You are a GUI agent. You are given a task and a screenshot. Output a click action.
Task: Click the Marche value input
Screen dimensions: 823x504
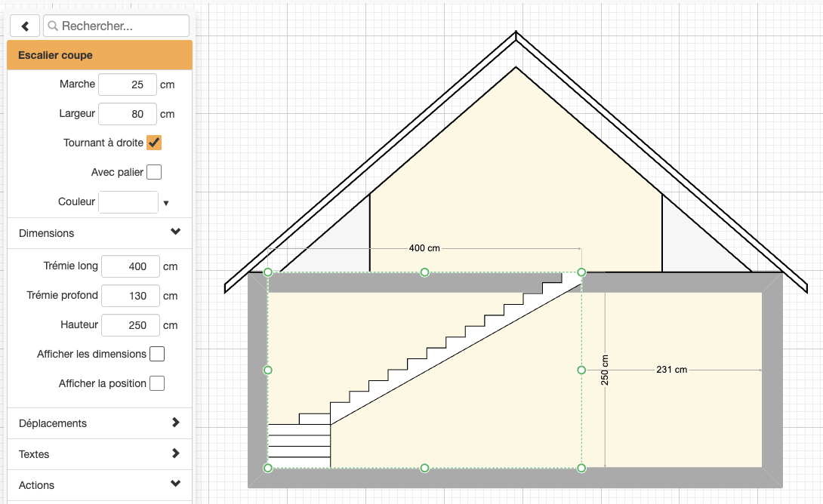[128, 85]
